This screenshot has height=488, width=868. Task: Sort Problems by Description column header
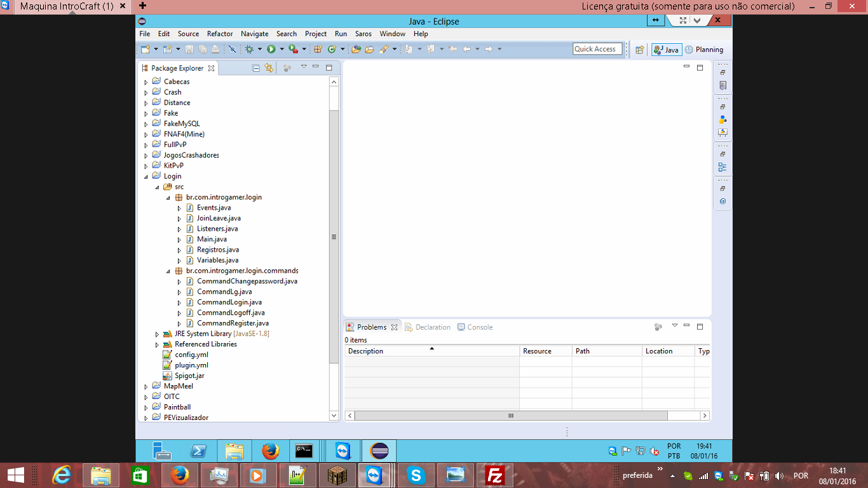coord(432,351)
